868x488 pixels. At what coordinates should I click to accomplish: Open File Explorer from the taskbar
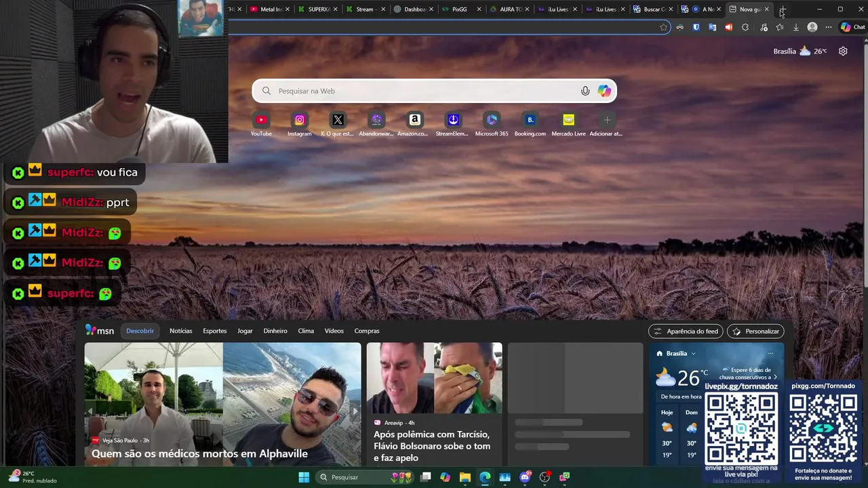pyautogui.click(x=465, y=477)
